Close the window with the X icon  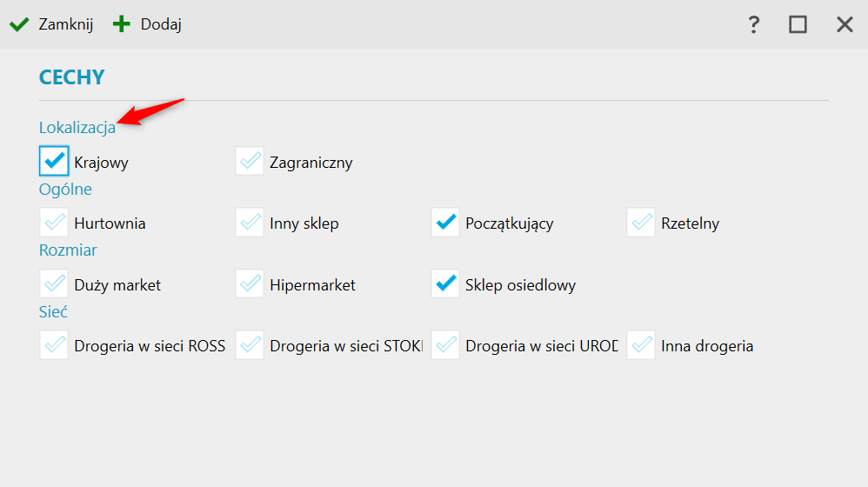(x=845, y=24)
